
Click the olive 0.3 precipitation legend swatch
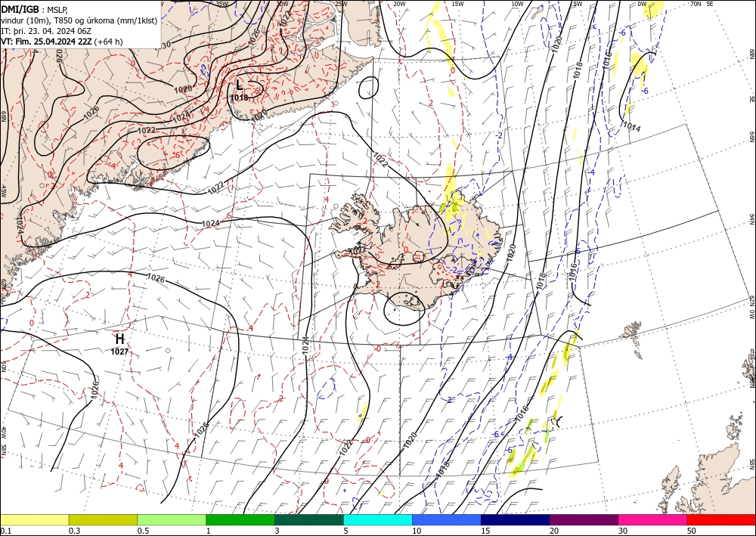(x=103, y=519)
